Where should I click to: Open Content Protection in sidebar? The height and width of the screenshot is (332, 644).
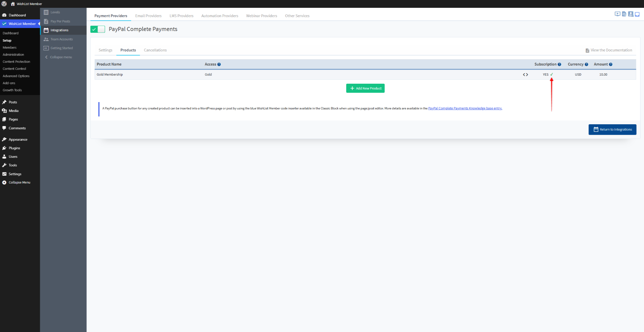[x=16, y=62]
